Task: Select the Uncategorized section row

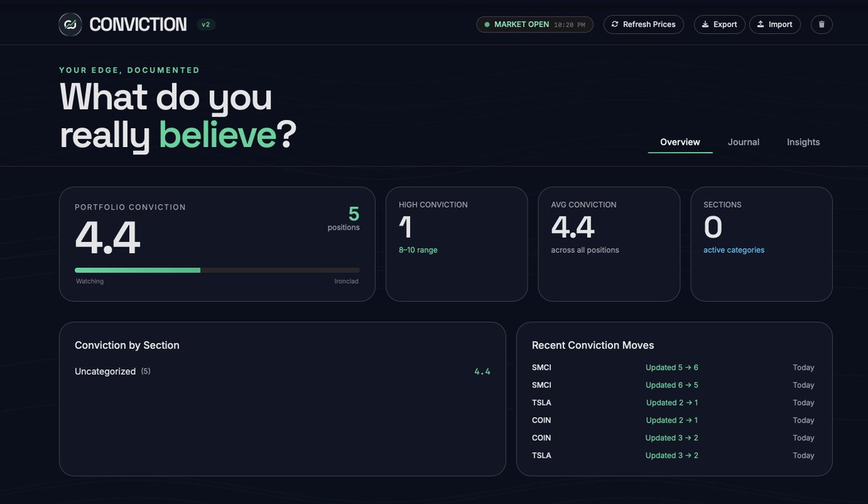Action: 282,371
